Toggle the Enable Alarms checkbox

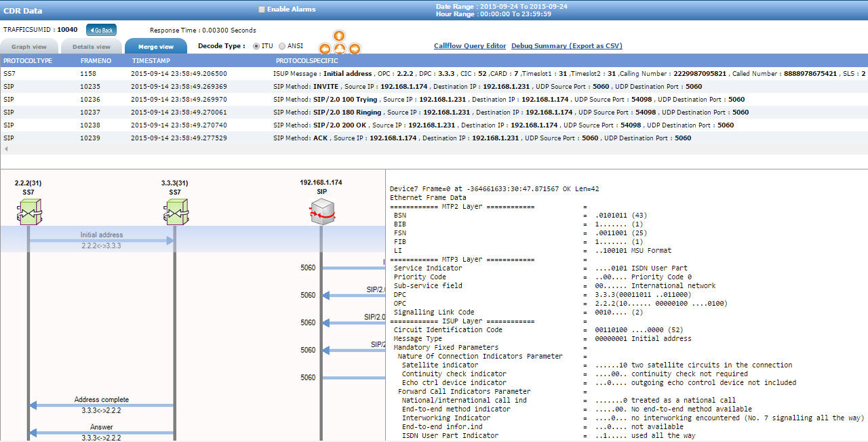262,9
